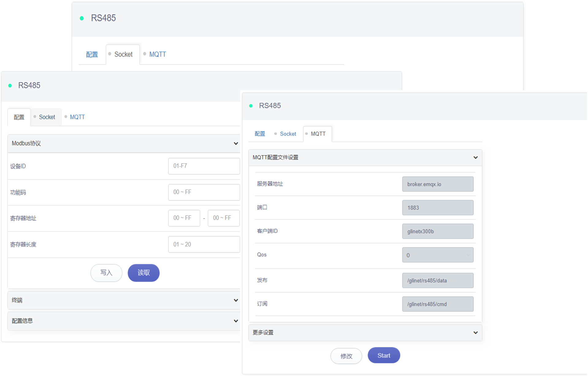
Task: Open Socket tab in MQTT settings window
Action: [288, 134]
